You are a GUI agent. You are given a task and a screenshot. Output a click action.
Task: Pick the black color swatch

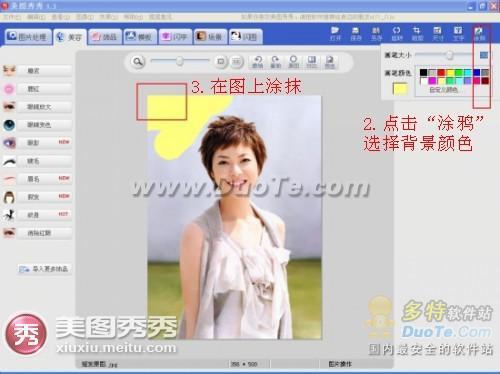click(423, 73)
